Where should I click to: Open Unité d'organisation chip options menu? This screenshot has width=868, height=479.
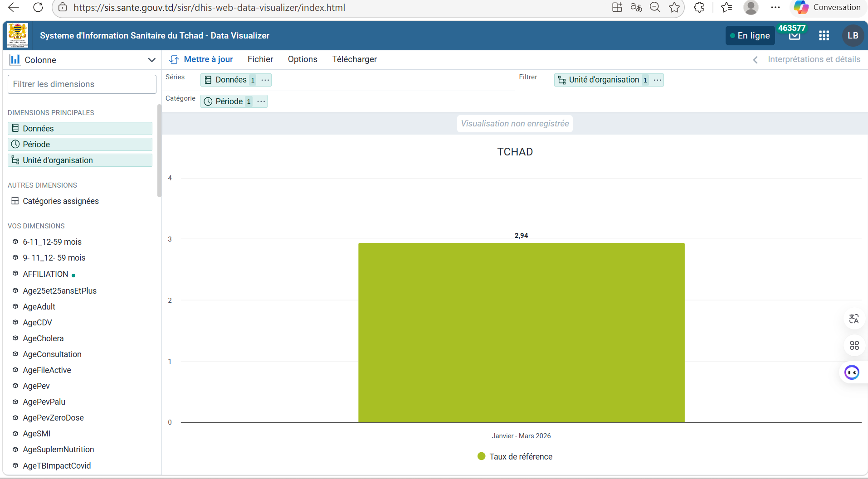pos(657,80)
